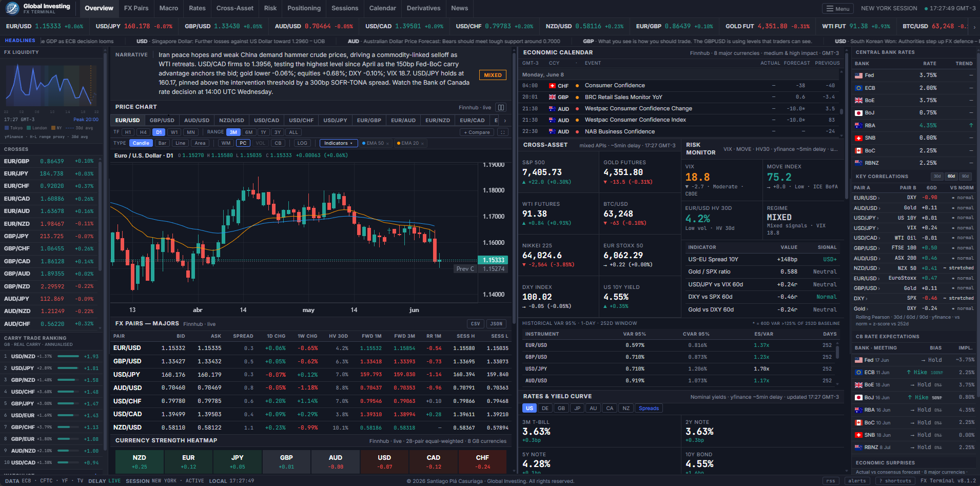Open the Indicators dropdown
The height and width of the screenshot is (486, 980).
point(338,144)
